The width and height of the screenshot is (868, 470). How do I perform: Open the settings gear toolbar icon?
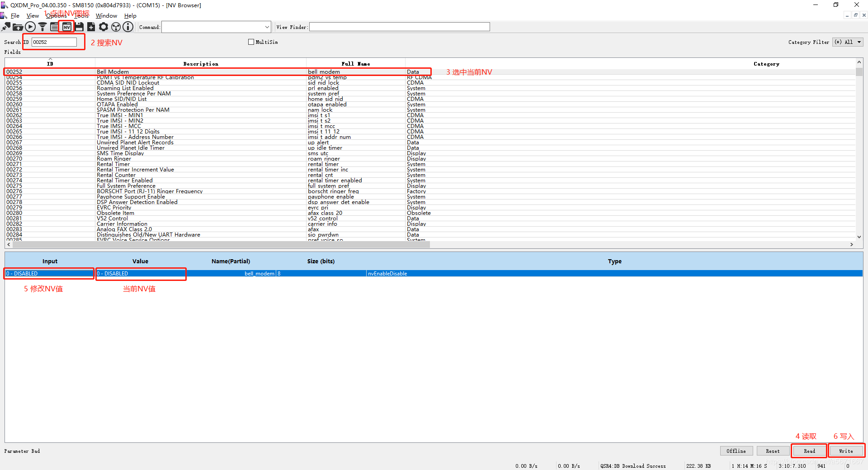coord(104,27)
